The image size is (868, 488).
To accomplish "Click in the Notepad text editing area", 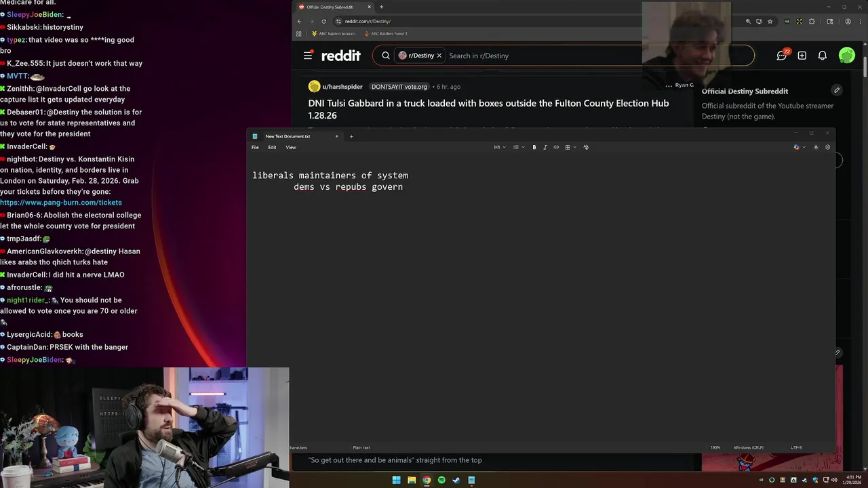I will coord(540,298).
